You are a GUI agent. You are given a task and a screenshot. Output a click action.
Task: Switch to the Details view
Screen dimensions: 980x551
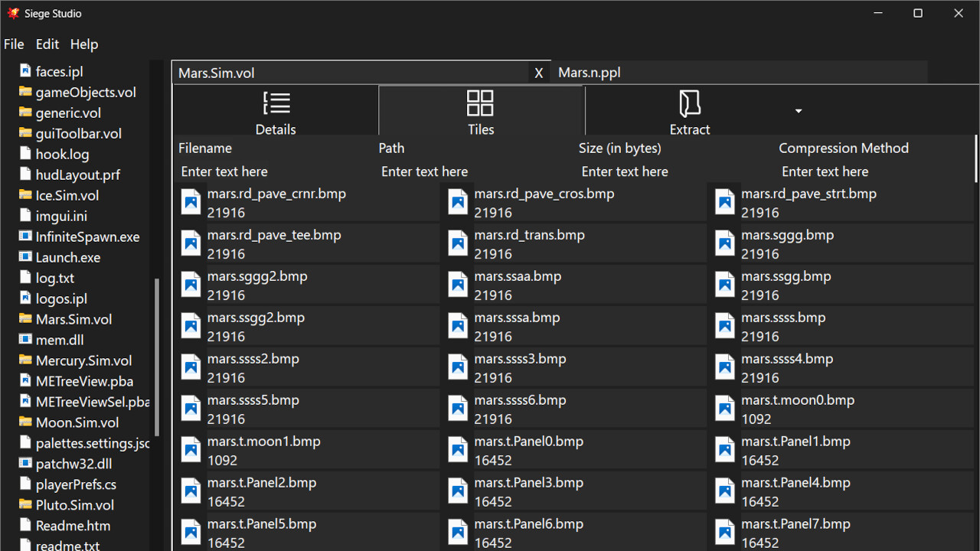click(x=276, y=110)
